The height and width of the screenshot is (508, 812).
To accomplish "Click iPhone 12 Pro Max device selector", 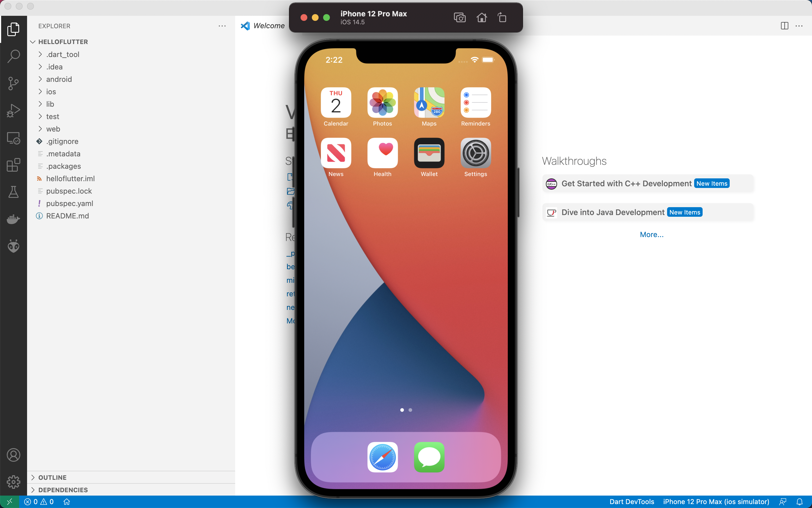I will (716, 502).
